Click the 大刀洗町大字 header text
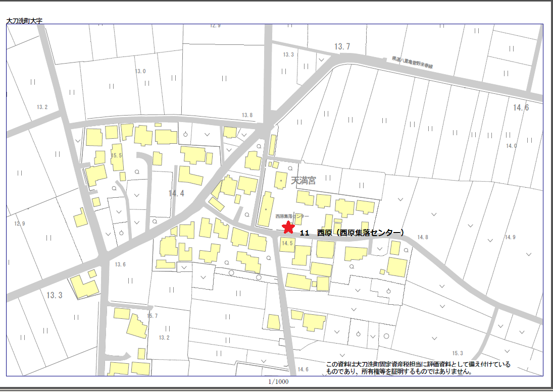 (24, 21)
